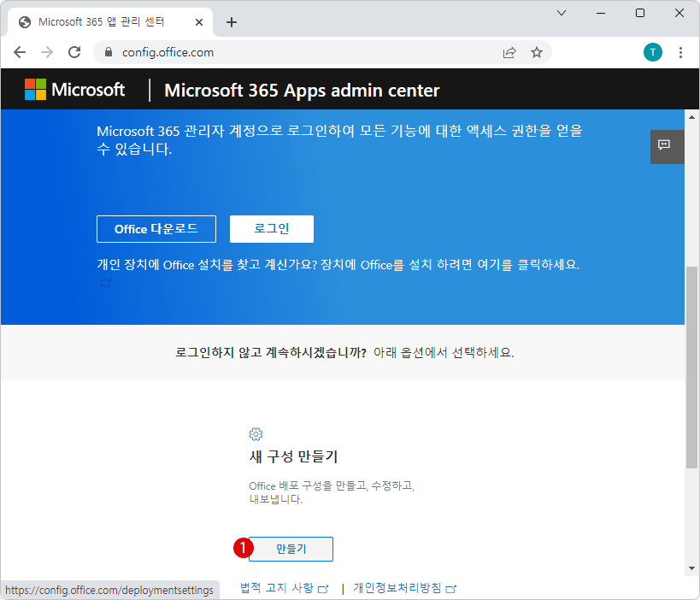This screenshot has width=700, height=600.
Task: Minimize the browser window
Action: tap(601, 13)
